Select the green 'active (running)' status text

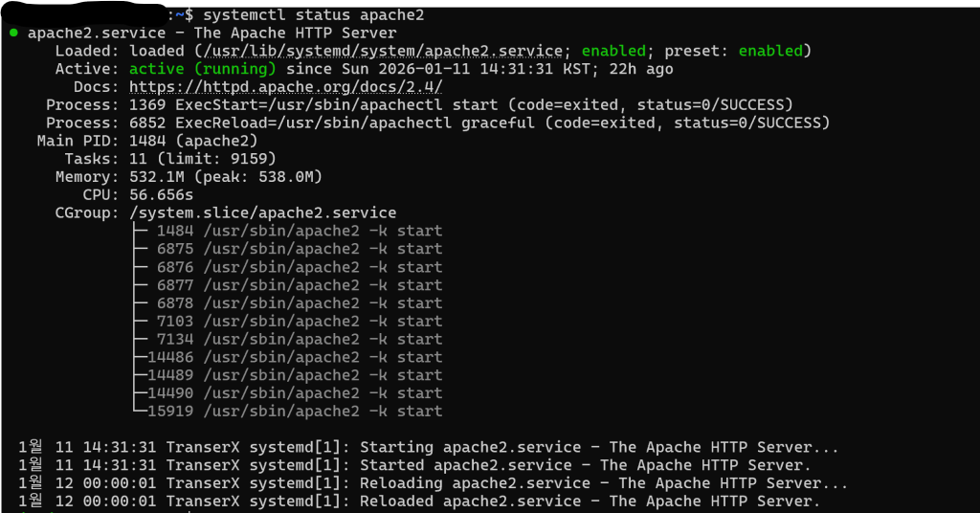point(202,69)
